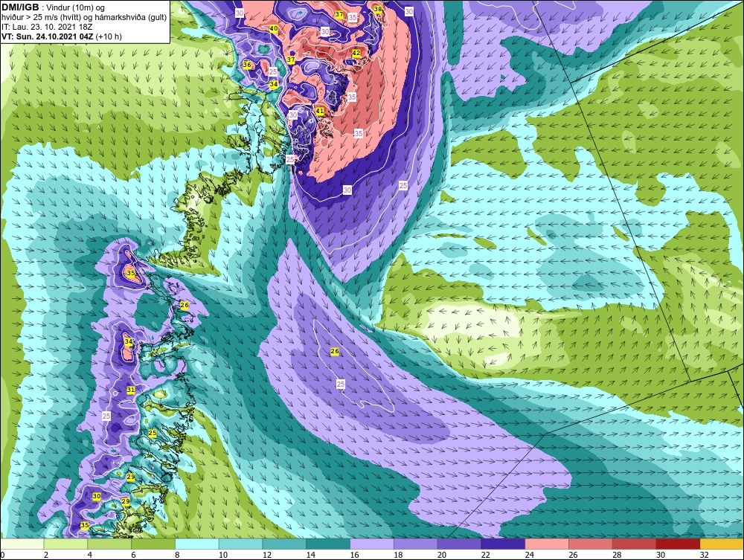The width and height of the screenshot is (744, 560).
Task: Click the yellow gust label 41
Action: click(320, 112)
